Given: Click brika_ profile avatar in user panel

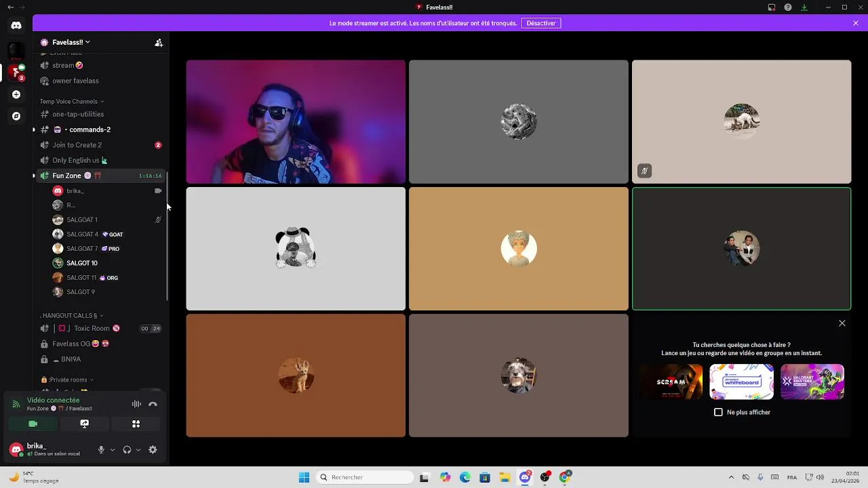Looking at the screenshot, I should (x=16, y=449).
